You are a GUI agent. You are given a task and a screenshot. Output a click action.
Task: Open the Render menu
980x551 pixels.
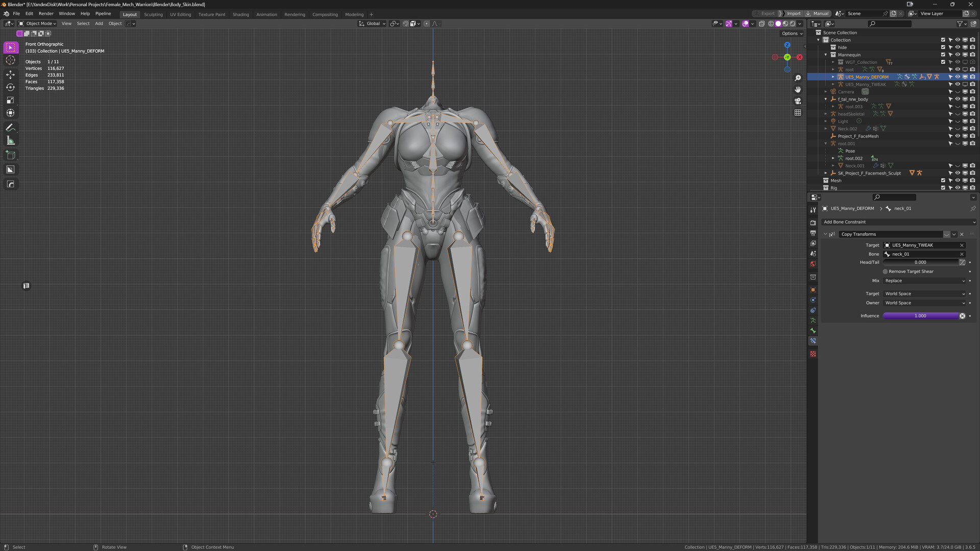click(46, 14)
